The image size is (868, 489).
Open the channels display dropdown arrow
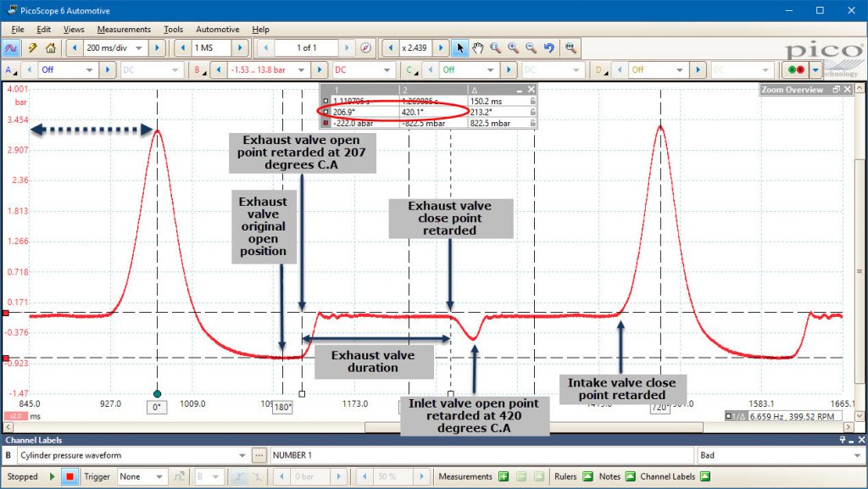[x=815, y=69]
